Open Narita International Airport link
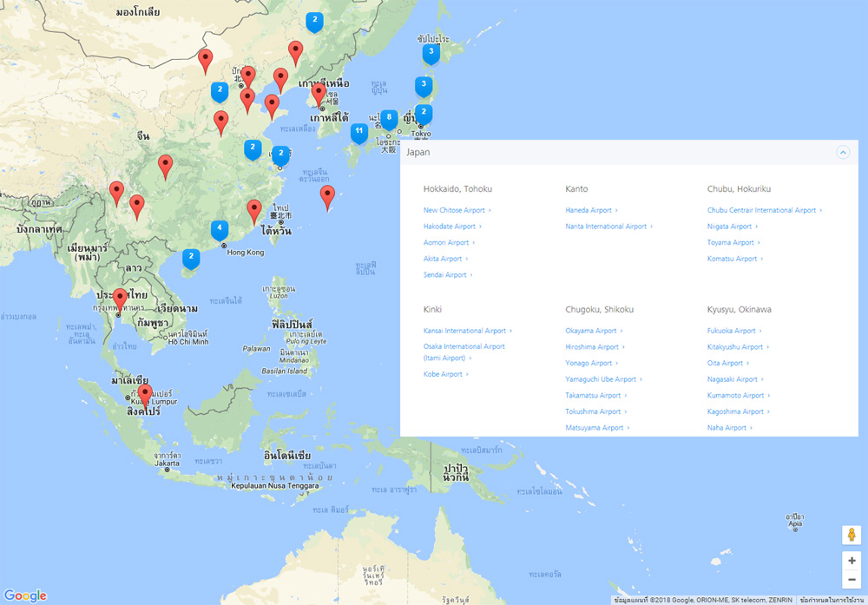The width and height of the screenshot is (868, 605). click(606, 227)
